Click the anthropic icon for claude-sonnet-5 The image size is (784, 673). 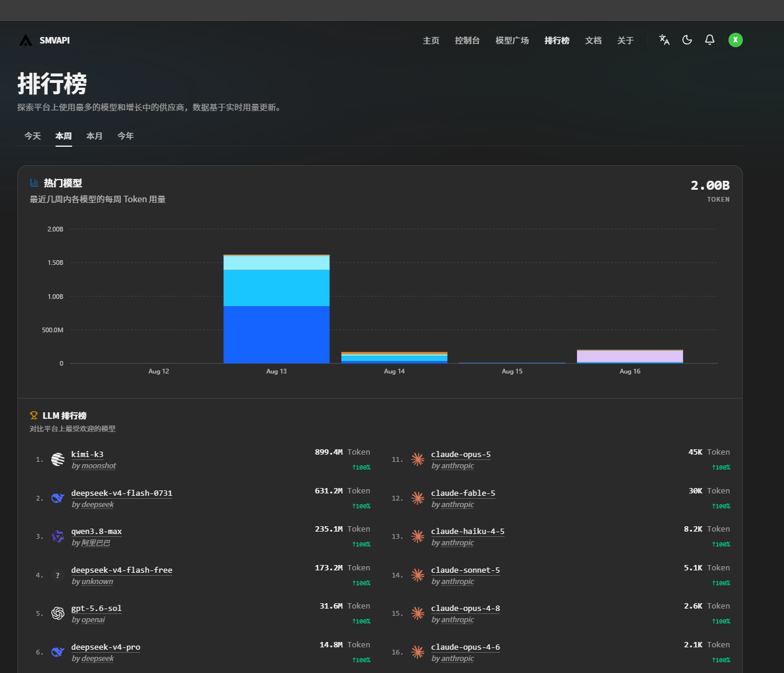418,575
